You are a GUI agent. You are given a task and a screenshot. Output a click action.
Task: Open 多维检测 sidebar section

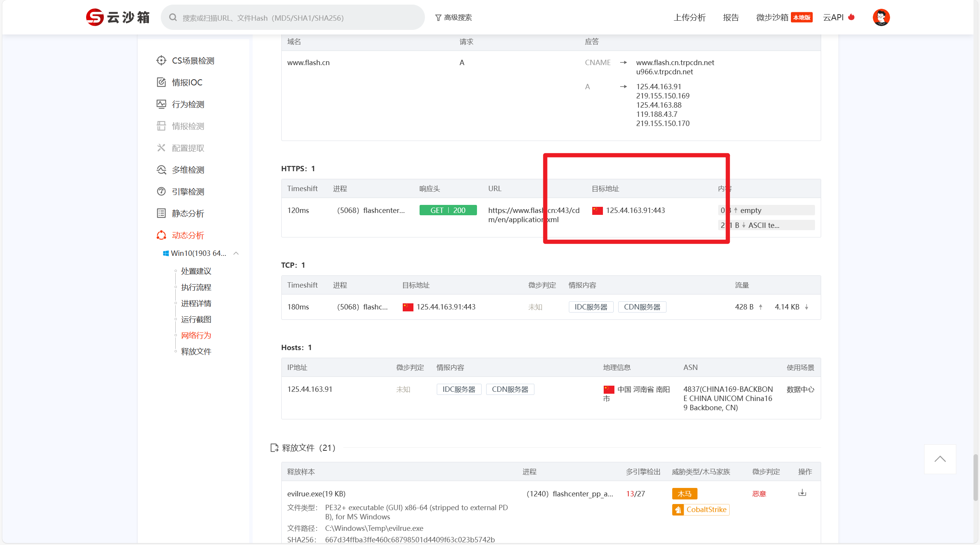point(188,170)
